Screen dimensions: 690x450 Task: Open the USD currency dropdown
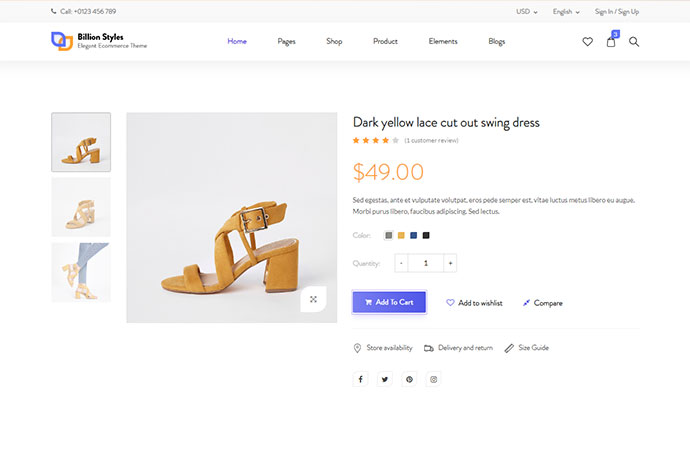(526, 12)
